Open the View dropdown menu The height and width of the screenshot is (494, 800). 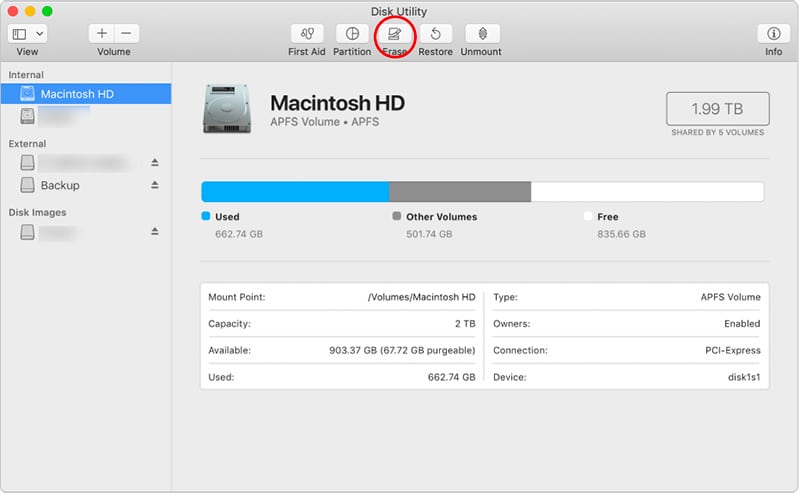[x=27, y=34]
